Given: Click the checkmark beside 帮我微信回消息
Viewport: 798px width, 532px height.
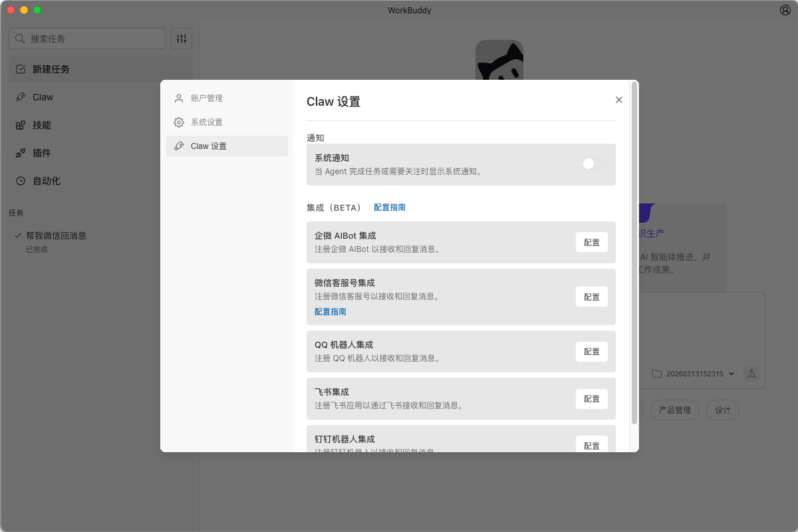Looking at the screenshot, I should [x=18, y=235].
